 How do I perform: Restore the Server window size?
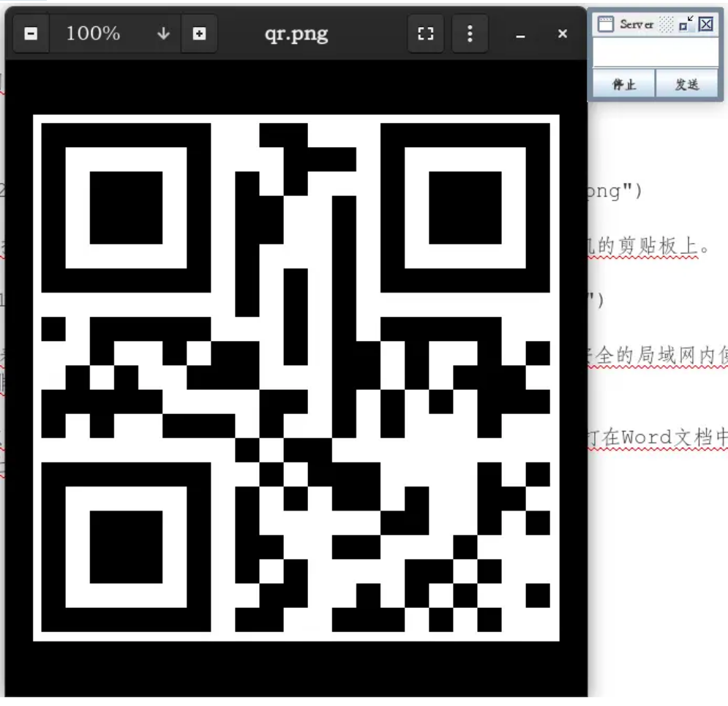click(x=686, y=23)
